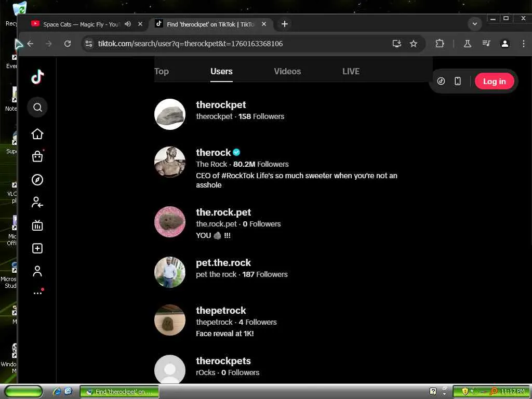Expand the tab search dropdown chevron
Screen dimensions: 532x399
click(x=475, y=24)
